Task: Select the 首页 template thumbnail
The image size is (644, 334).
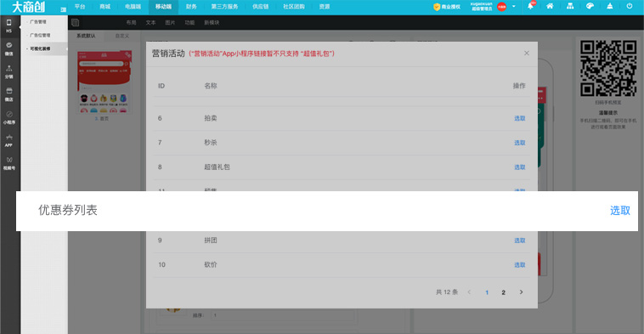Action: pyautogui.click(x=105, y=82)
